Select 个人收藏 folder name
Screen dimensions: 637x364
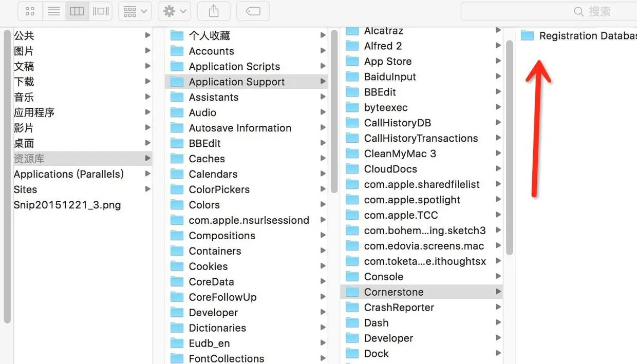point(210,35)
